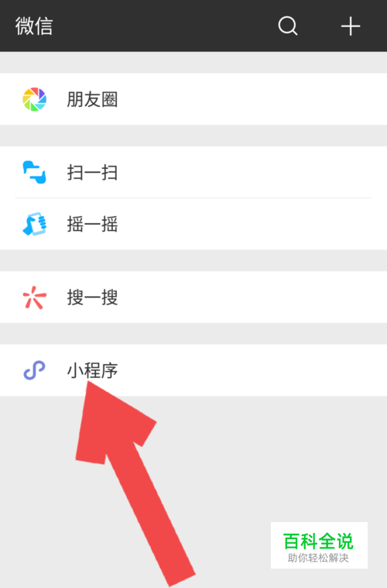Tap the red 搜一搜 spark icon

tap(35, 297)
